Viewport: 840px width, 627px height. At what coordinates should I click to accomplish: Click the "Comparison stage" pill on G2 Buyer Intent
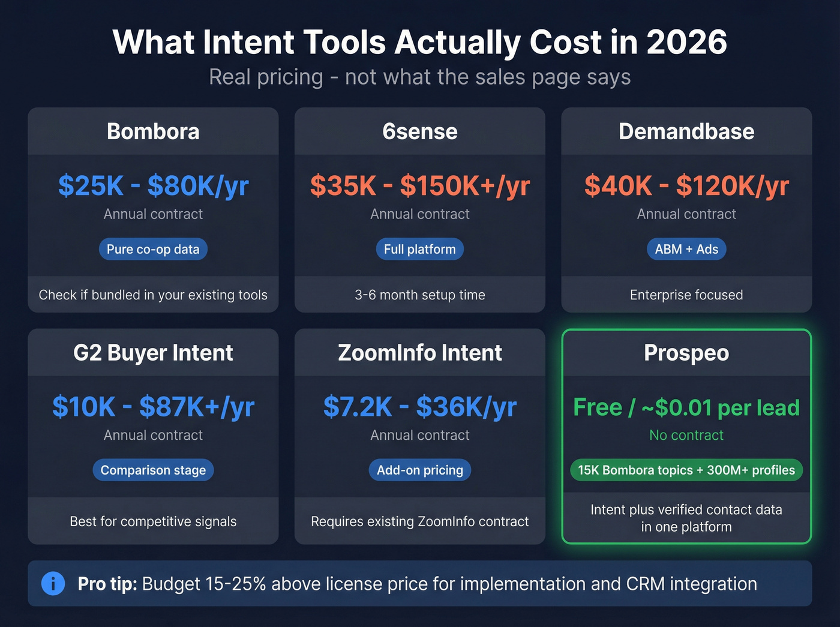153,470
